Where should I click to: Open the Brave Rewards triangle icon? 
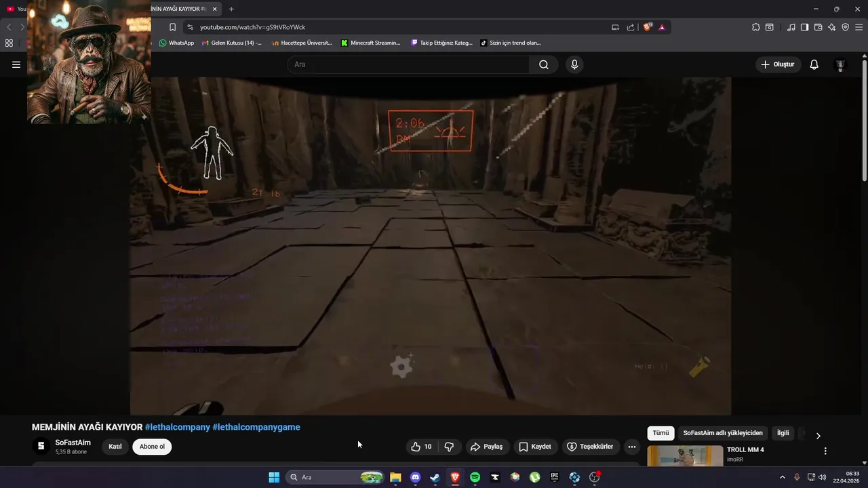pyautogui.click(x=662, y=27)
